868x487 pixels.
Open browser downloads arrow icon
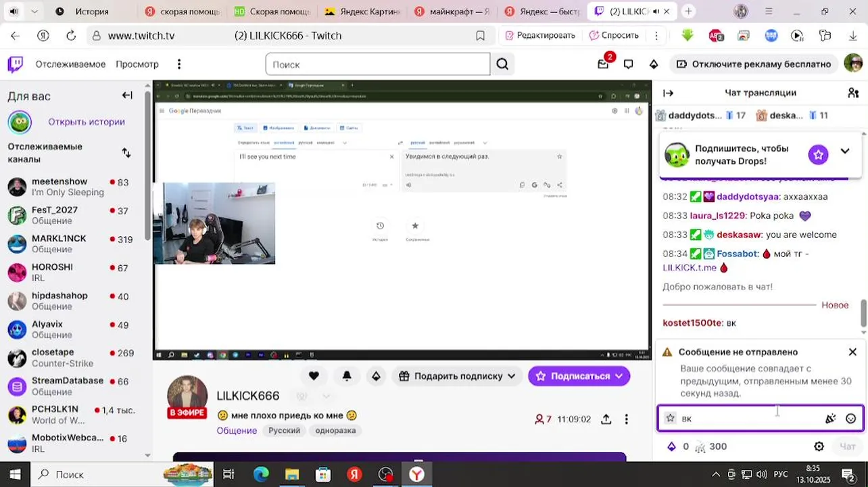853,36
